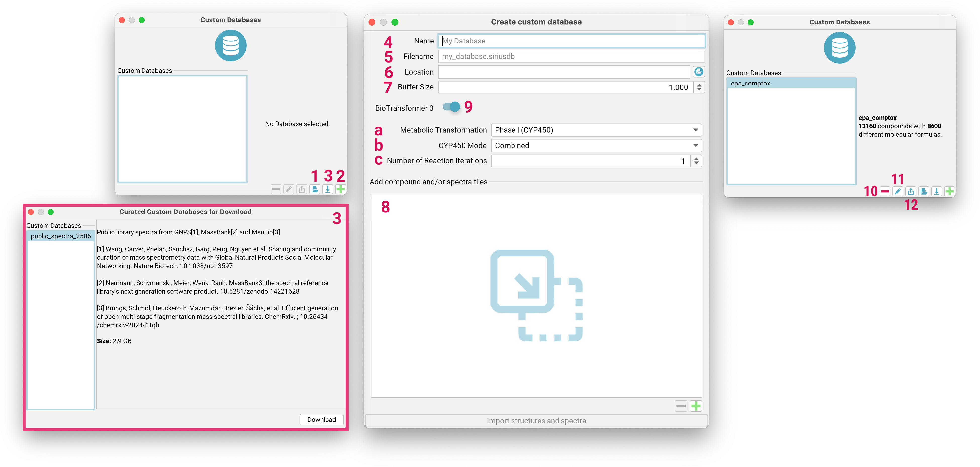Click Import structures and spectra
The height and width of the screenshot is (467, 980).
536,421
